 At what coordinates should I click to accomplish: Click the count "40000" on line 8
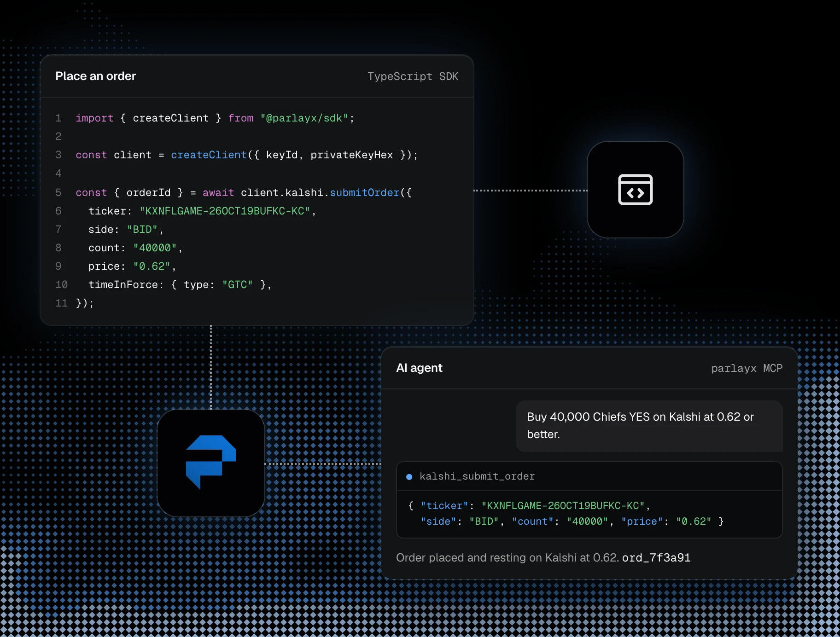[155, 248]
